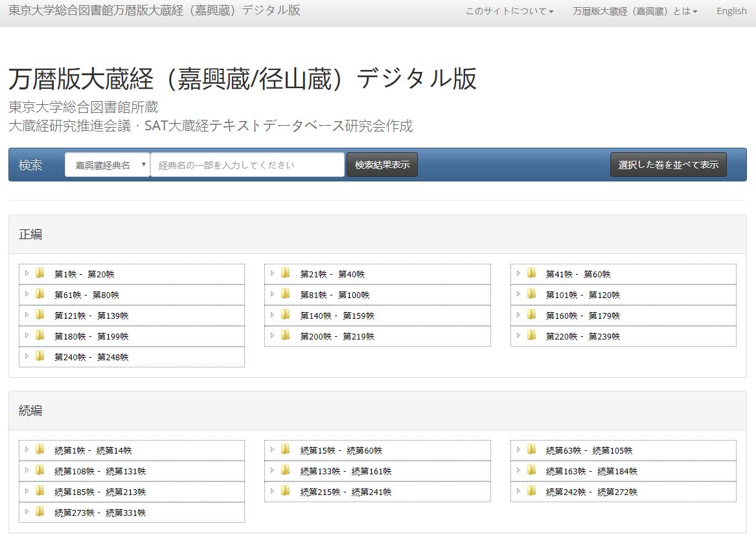Click folder icon for 続第133帙 - 続第161帙

286,470
